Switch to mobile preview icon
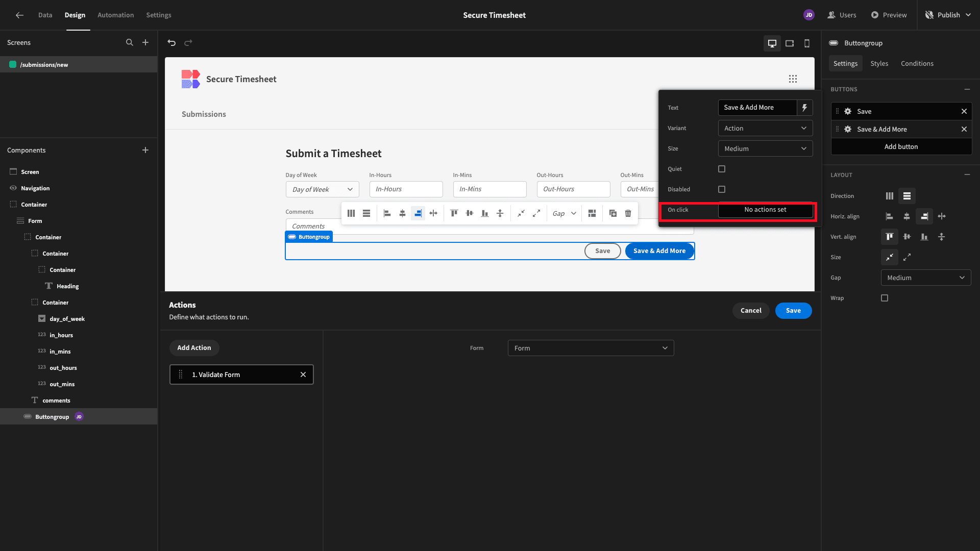Image resolution: width=980 pixels, height=551 pixels. 807,43
